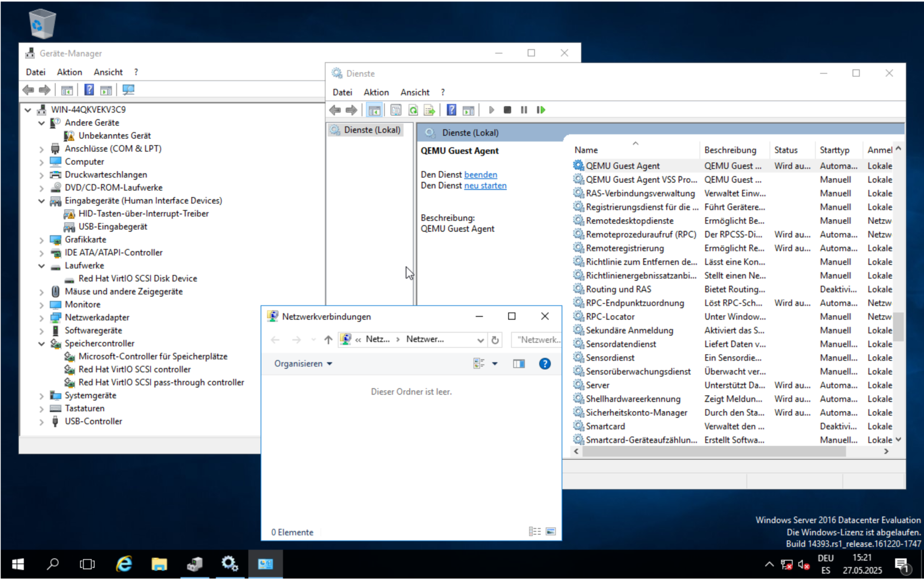
Task: Click the 'neu starten' service link
Action: [485, 186]
